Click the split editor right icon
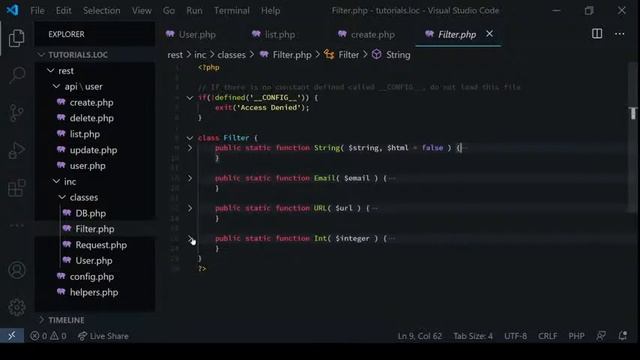Viewport: 640px width, 360px height. (x=597, y=34)
